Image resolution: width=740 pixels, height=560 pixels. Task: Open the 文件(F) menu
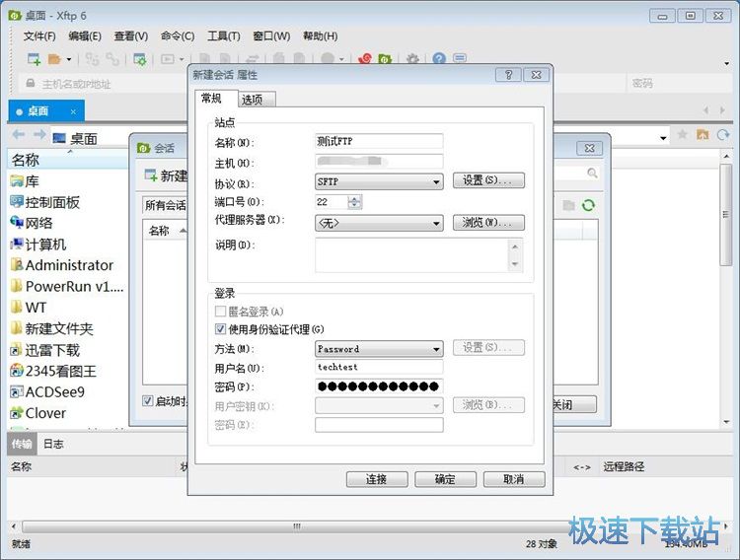39,36
